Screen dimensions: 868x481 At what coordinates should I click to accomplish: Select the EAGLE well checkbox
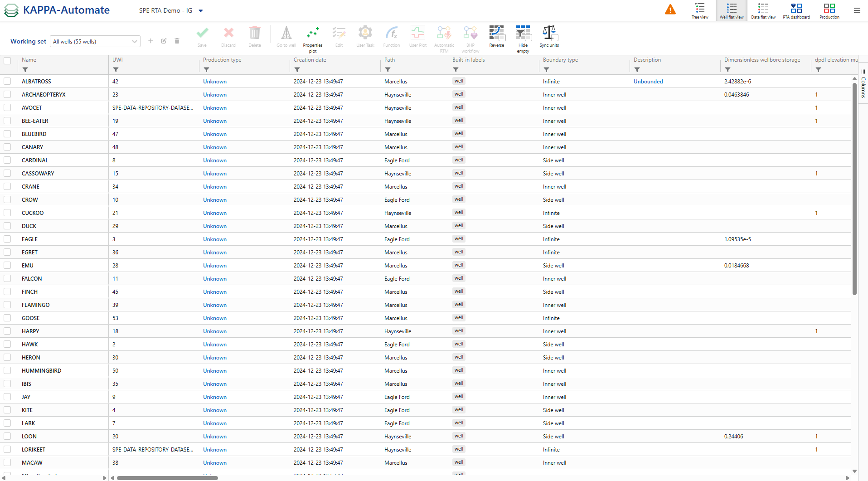(7, 239)
